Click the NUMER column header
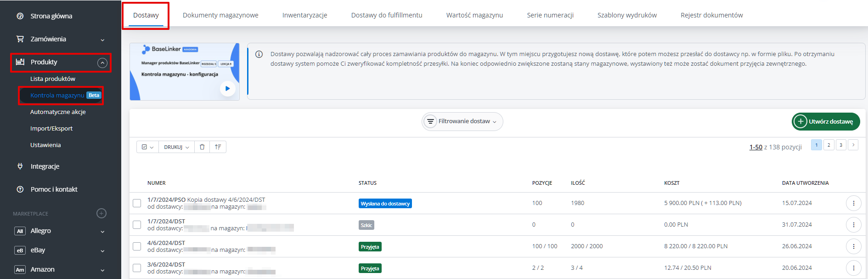The width and height of the screenshot is (868, 279). pyautogui.click(x=157, y=183)
